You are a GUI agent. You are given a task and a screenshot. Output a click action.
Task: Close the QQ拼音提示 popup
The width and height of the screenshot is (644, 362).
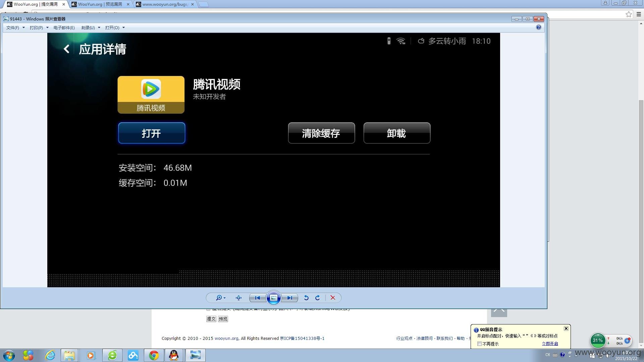pyautogui.click(x=566, y=328)
